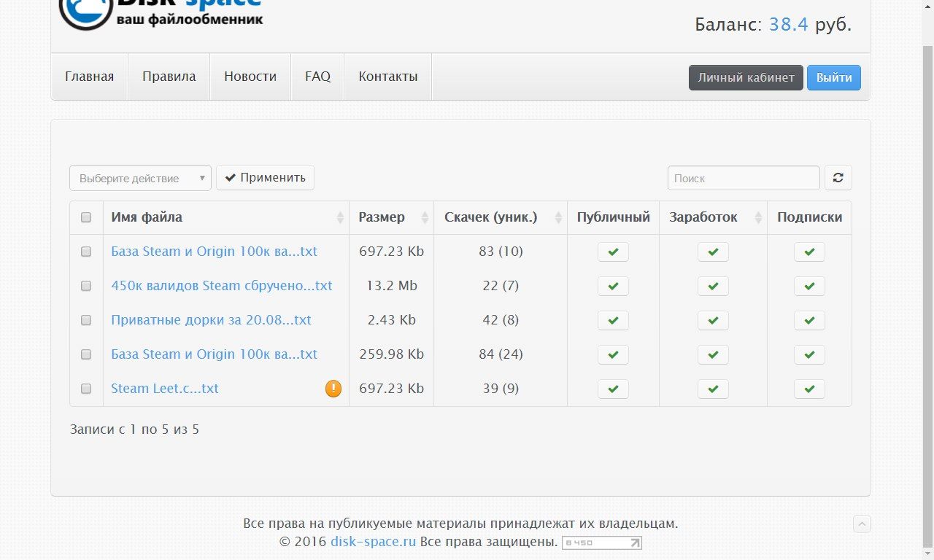Click the orange warning icon beside Steam Leet
Image resolution: width=934 pixels, height=560 pixels.
[333, 389]
